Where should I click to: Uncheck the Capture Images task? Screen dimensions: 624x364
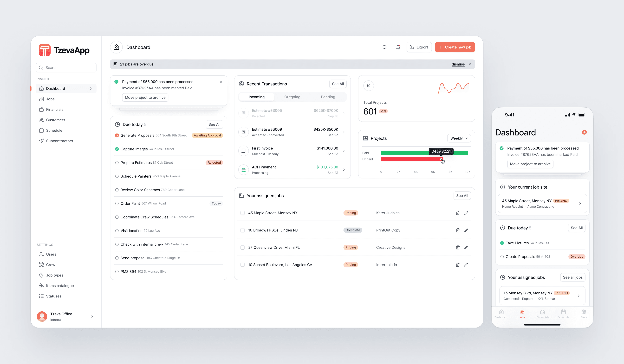pos(117,149)
